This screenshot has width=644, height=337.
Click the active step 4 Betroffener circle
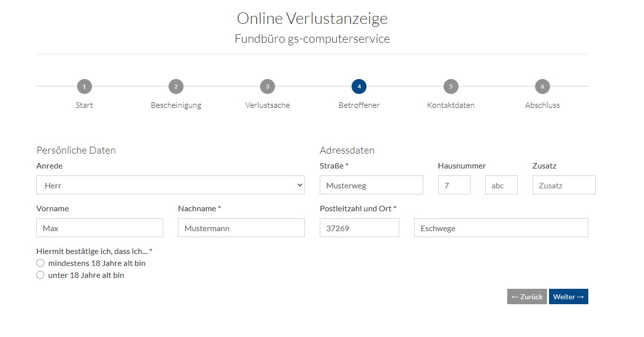tap(359, 86)
